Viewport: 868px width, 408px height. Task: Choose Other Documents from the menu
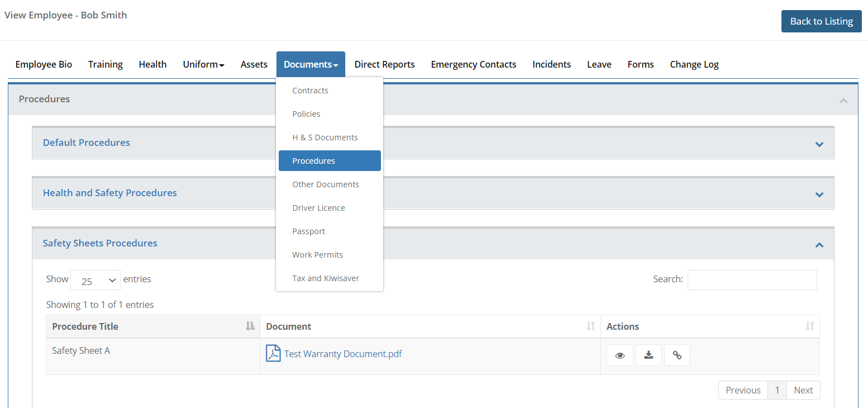(x=330, y=184)
